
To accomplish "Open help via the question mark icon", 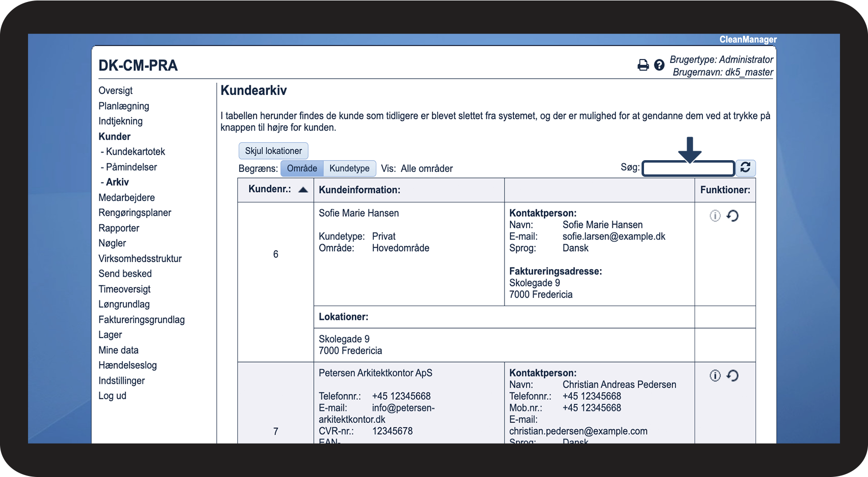I will tap(659, 65).
